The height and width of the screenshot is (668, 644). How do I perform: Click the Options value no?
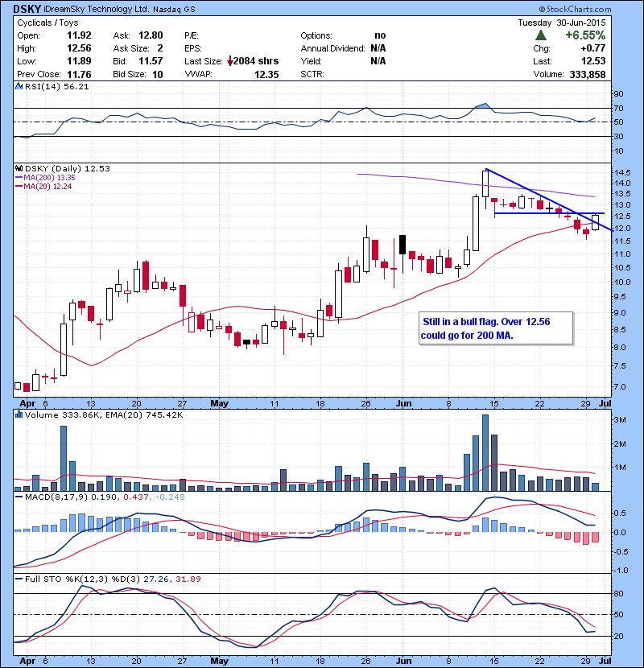(380, 35)
